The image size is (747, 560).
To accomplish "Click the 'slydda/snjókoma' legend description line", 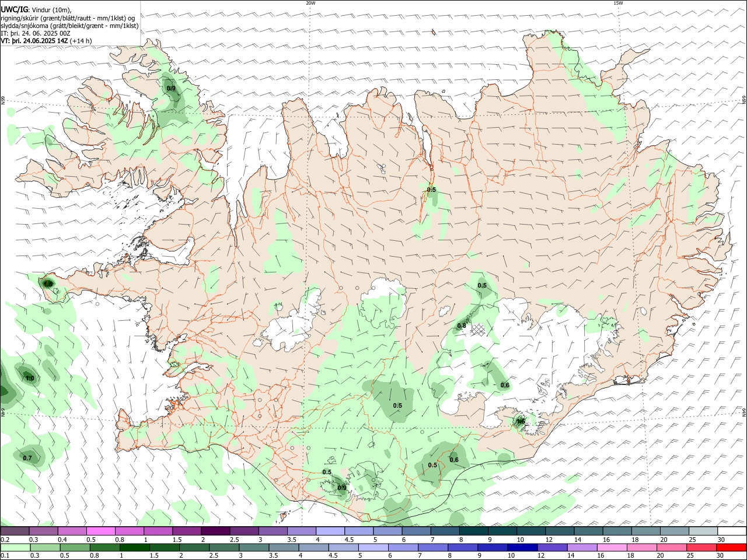I will coord(69,26).
